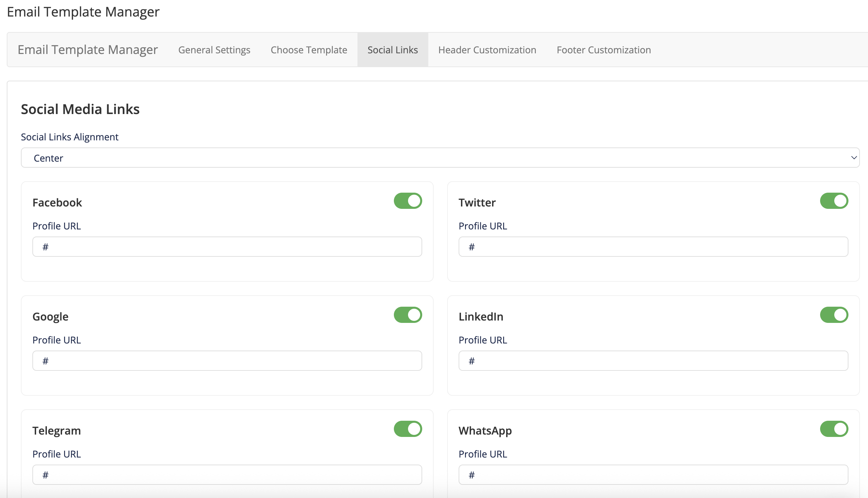This screenshot has height=498, width=868.
Task: Click the LinkedIn Profile URL input
Action: pos(653,360)
